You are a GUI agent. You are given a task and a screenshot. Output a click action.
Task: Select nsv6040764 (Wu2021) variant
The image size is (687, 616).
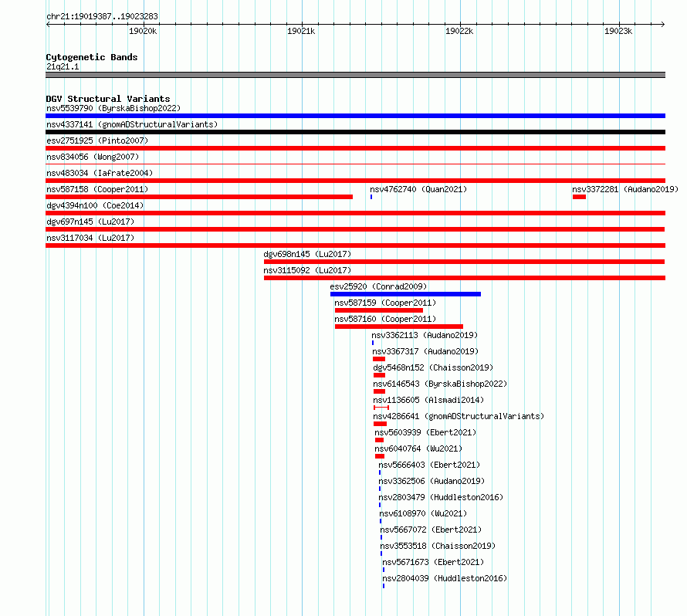coord(418,448)
